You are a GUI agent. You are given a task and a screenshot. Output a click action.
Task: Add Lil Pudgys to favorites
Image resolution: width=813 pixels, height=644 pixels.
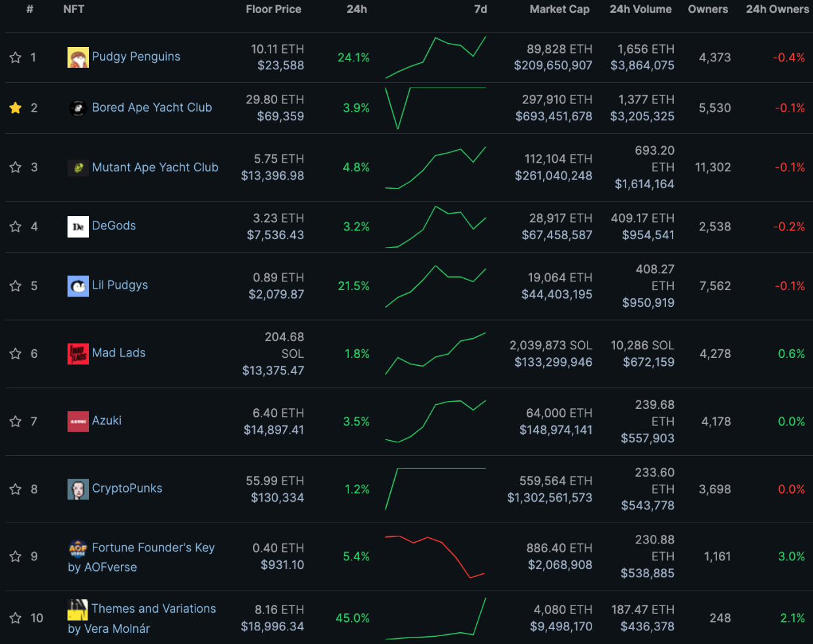(x=16, y=286)
